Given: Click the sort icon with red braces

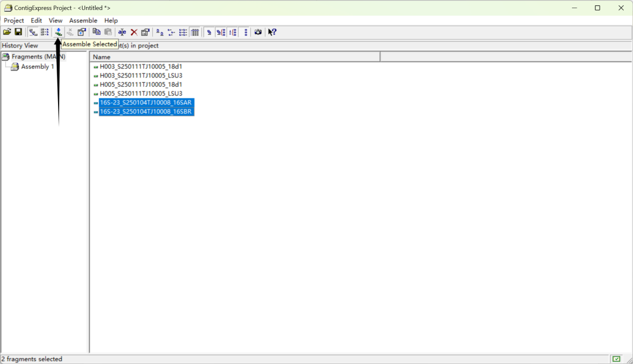Looking at the screenshot, I should (221, 32).
